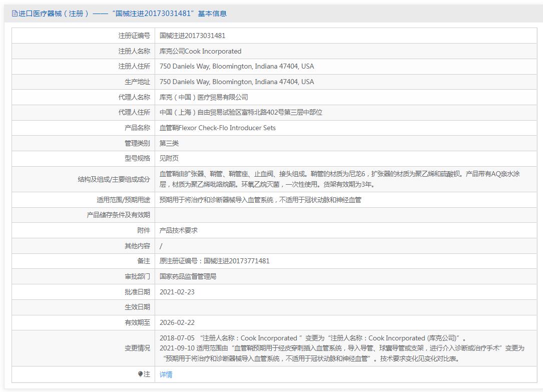Viewport: 543px width, 392px height.
Task: Click the document icon in the header
Action: click(15, 14)
